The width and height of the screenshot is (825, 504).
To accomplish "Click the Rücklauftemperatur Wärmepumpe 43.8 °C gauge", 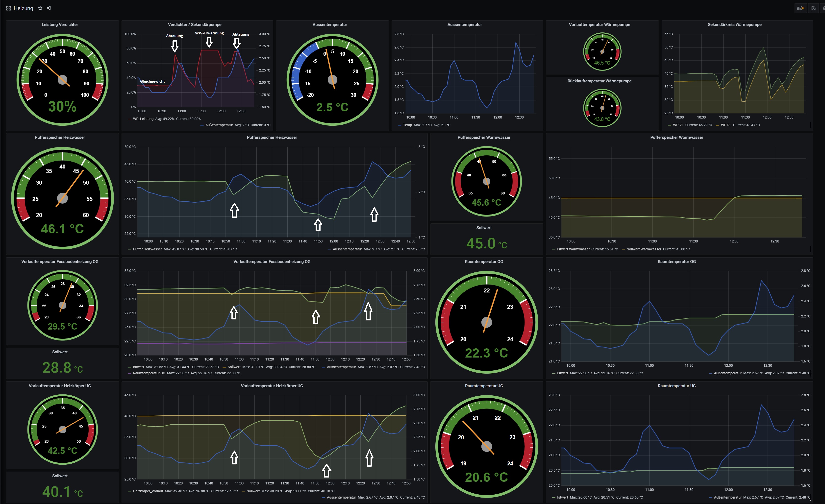I will [x=602, y=108].
